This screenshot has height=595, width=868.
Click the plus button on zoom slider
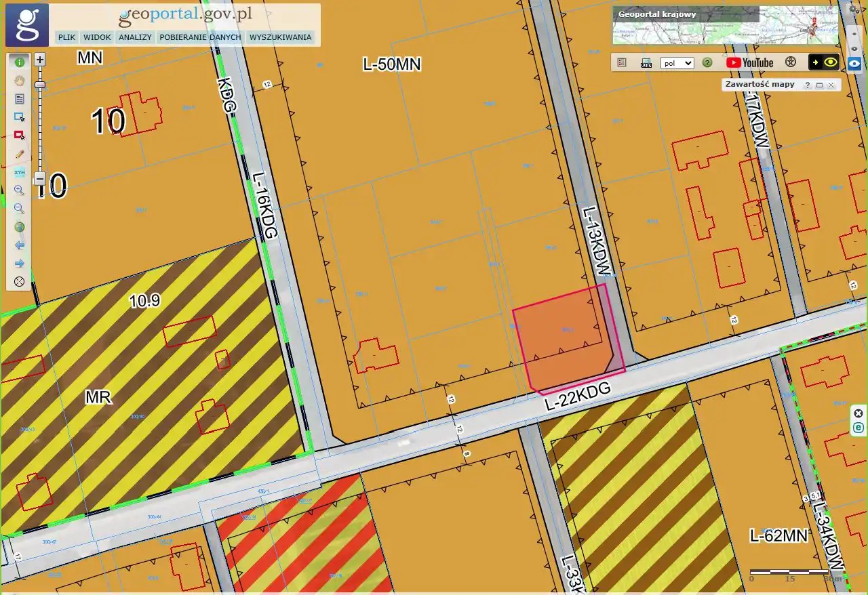point(40,60)
